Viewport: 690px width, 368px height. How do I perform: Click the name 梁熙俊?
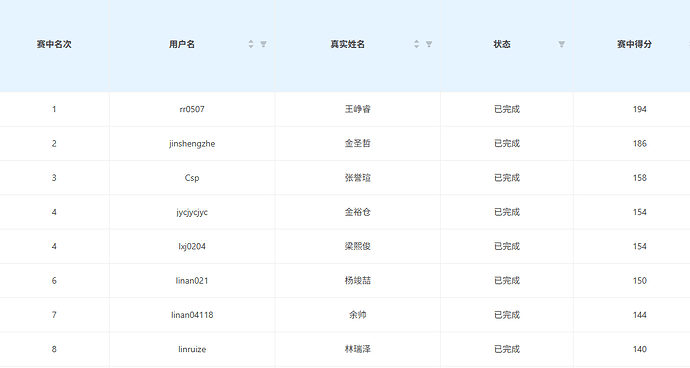pos(358,247)
